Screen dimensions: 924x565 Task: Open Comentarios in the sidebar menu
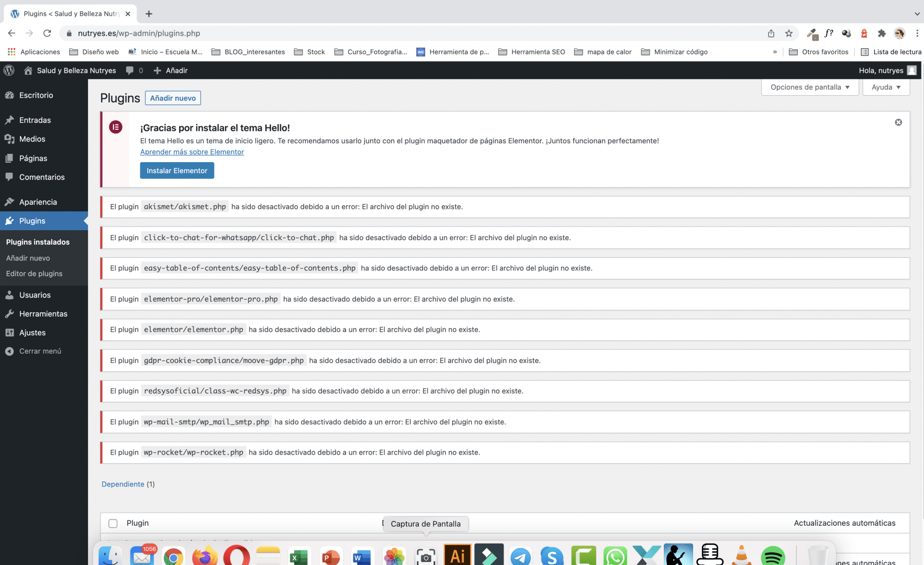tap(44, 177)
